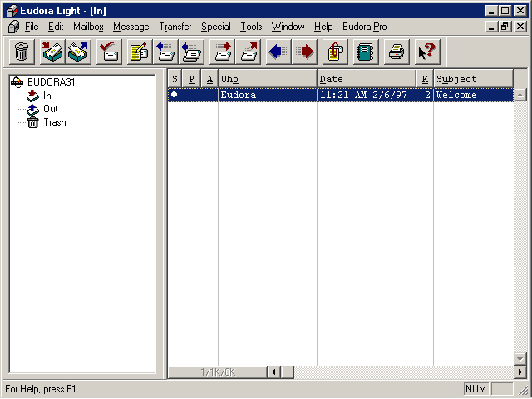Viewport: 532px width, 399px height.
Task: Click the Welcome subject cell
Action: (473, 95)
